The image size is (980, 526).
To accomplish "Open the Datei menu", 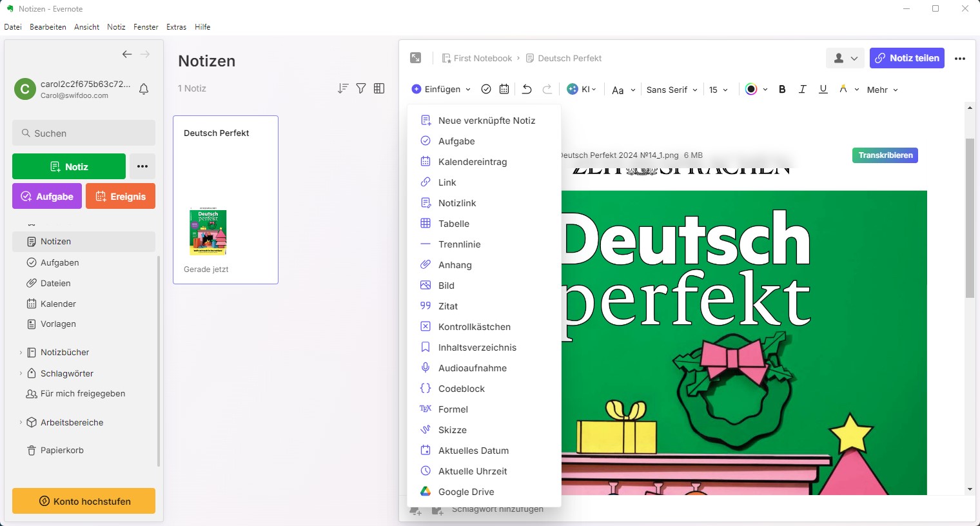I will tap(13, 27).
